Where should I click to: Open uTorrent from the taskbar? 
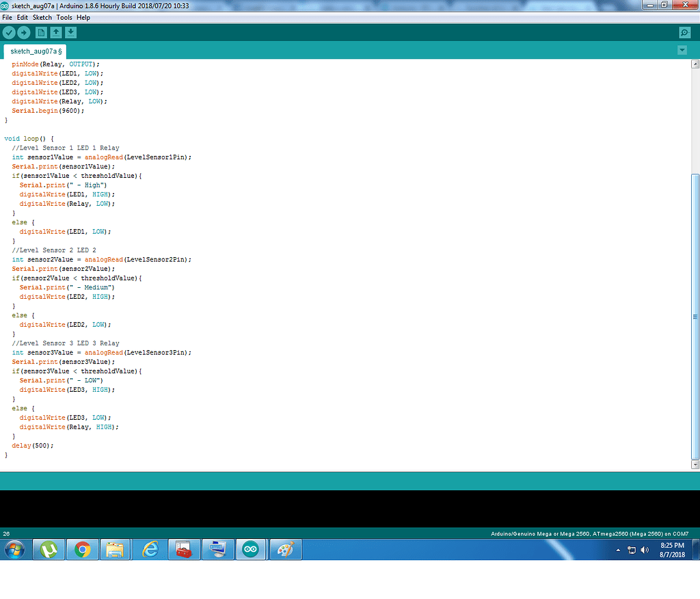tap(49, 549)
